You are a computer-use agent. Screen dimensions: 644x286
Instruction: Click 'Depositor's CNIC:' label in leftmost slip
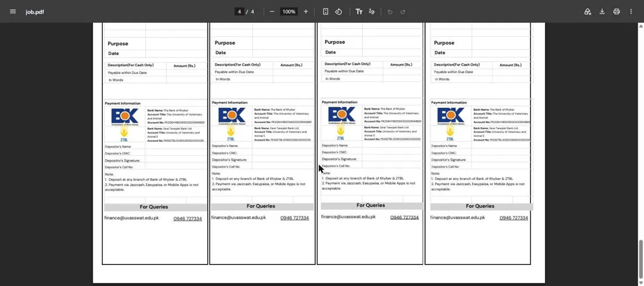click(117, 154)
